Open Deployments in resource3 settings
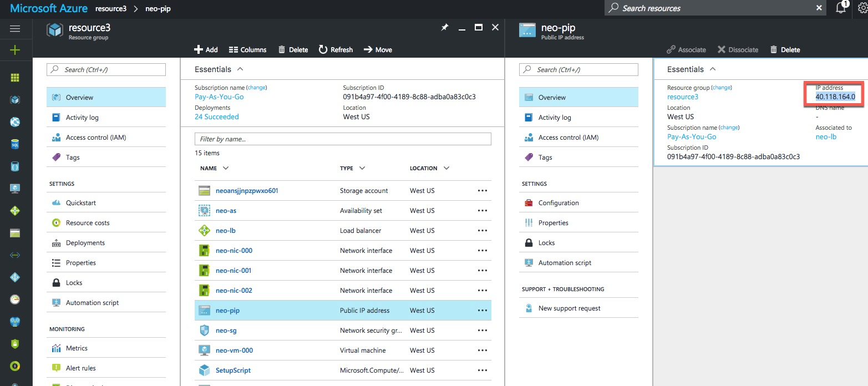The image size is (868, 386). pyautogui.click(x=106, y=242)
